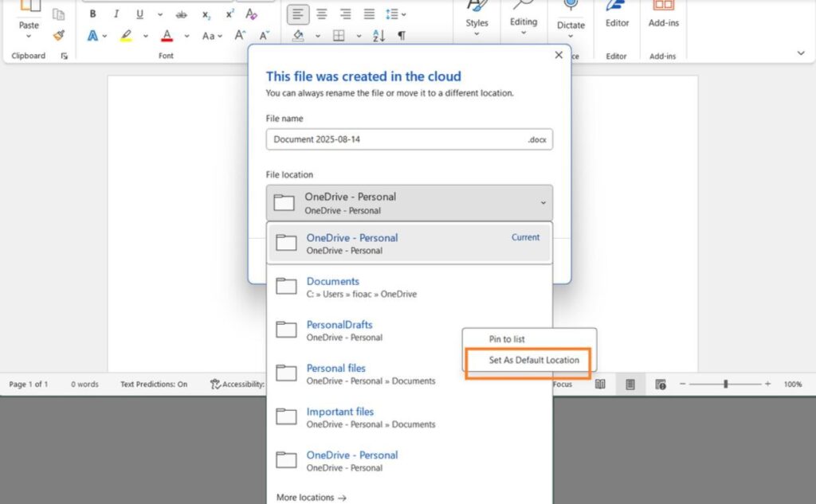Switch to Read Mode view

click(x=600, y=385)
